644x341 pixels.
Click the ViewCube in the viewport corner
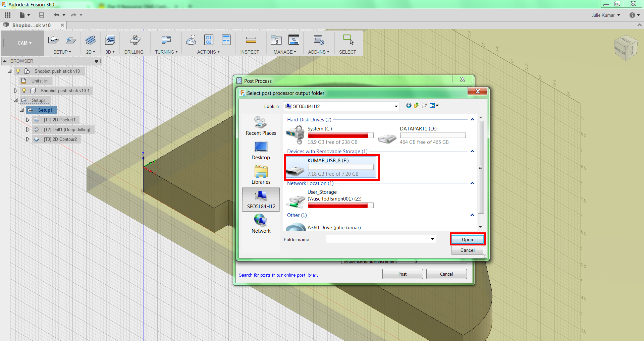(x=625, y=48)
